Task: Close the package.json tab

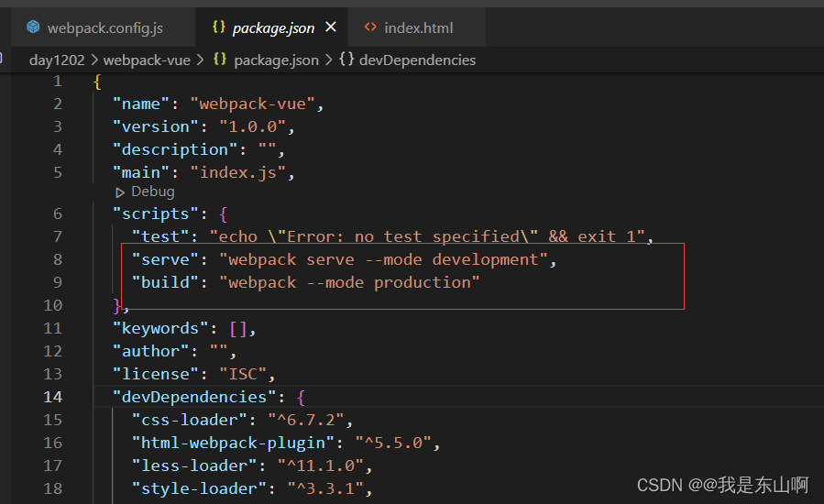Action: coord(331,27)
